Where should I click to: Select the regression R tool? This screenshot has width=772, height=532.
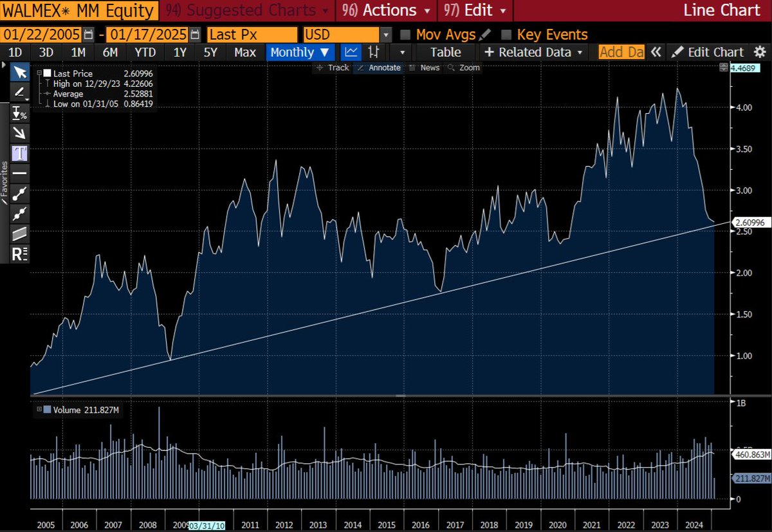(x=20, y=253)
